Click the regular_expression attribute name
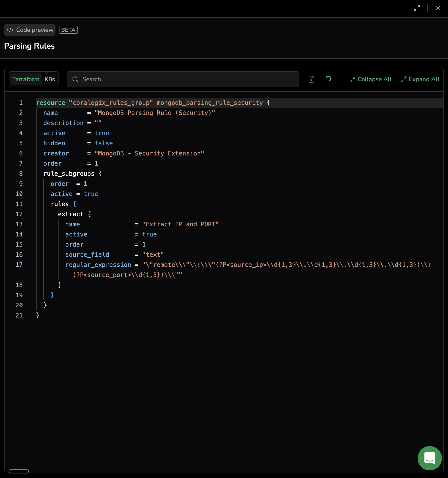This screenshot has width=448, height=478. pos(98,265)
